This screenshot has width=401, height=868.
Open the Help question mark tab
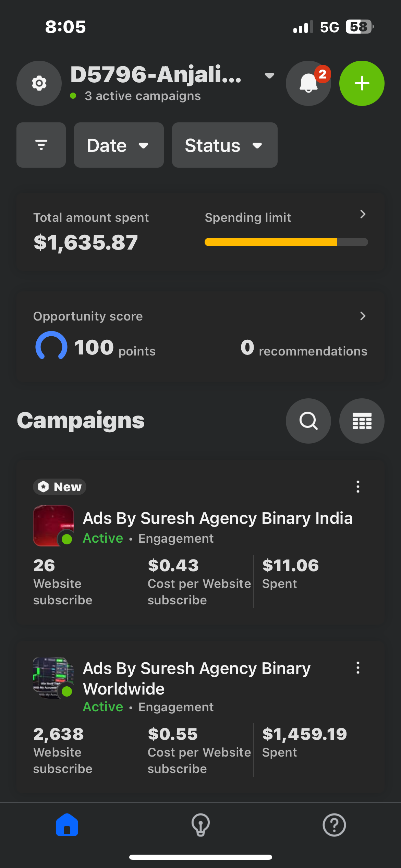pos(334,825)
